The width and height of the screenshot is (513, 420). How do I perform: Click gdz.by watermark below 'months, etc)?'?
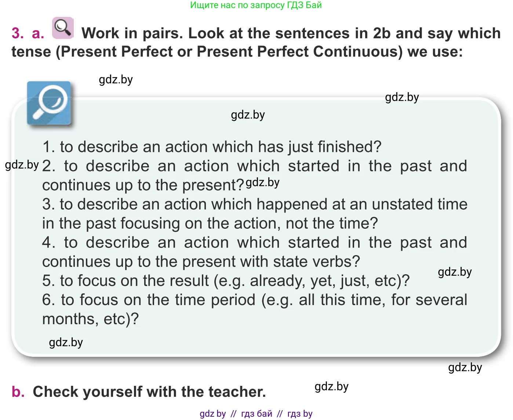[x=66, y=343]
